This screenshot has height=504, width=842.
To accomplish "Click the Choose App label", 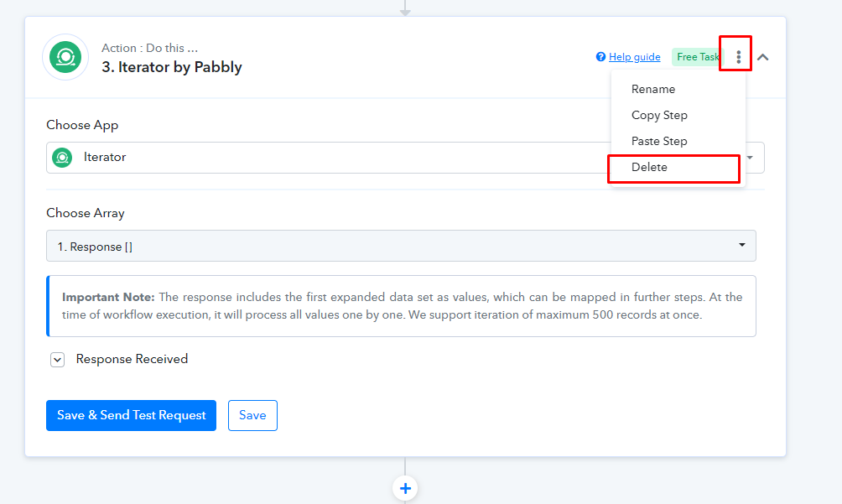I will pyautogui.click(x=82, y=125).
